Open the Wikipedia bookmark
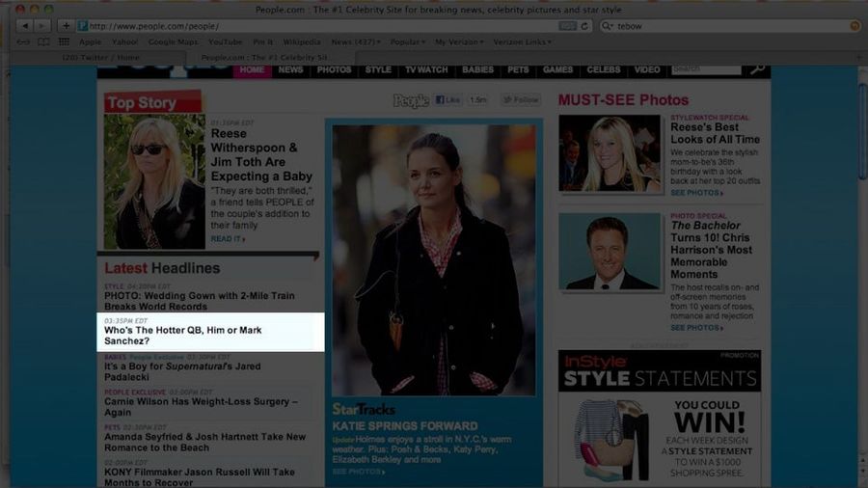 (x=302, y=42)
